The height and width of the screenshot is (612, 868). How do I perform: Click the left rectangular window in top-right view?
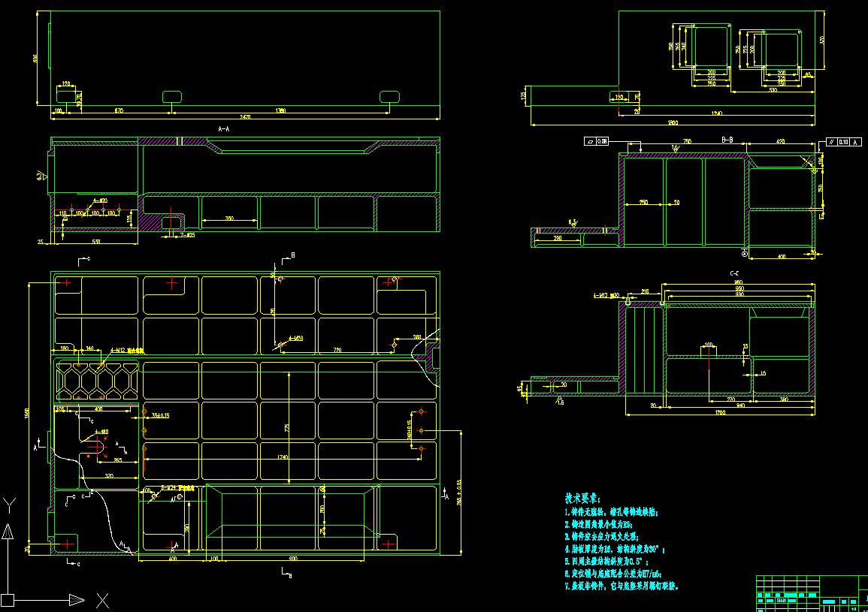point(710,47)
